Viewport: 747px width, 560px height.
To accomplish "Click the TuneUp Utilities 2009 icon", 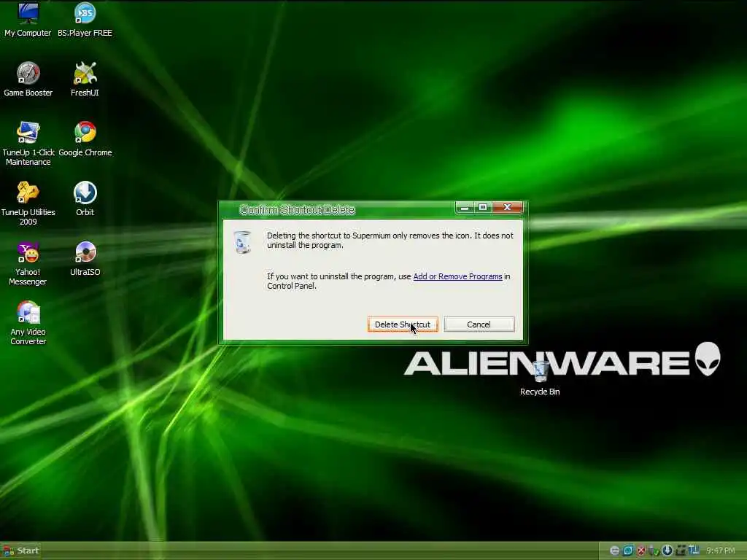I will [x=28, y=203].
